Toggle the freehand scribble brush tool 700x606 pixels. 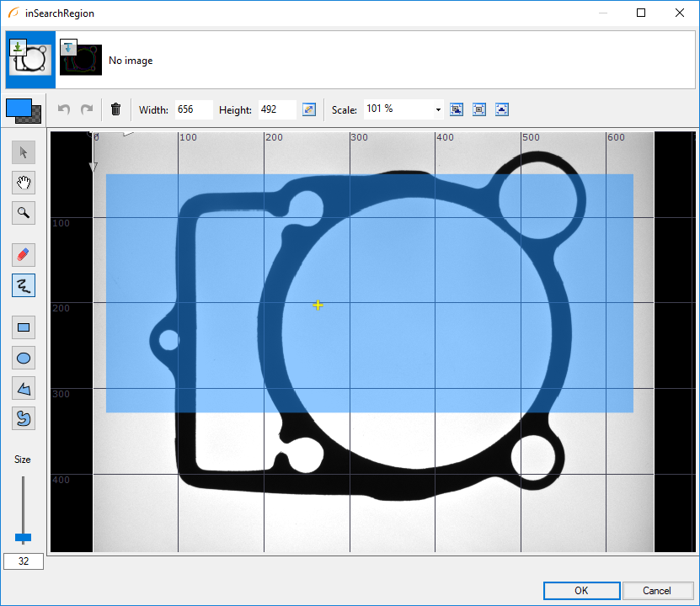pyautogui.click(x=24, y=285)
